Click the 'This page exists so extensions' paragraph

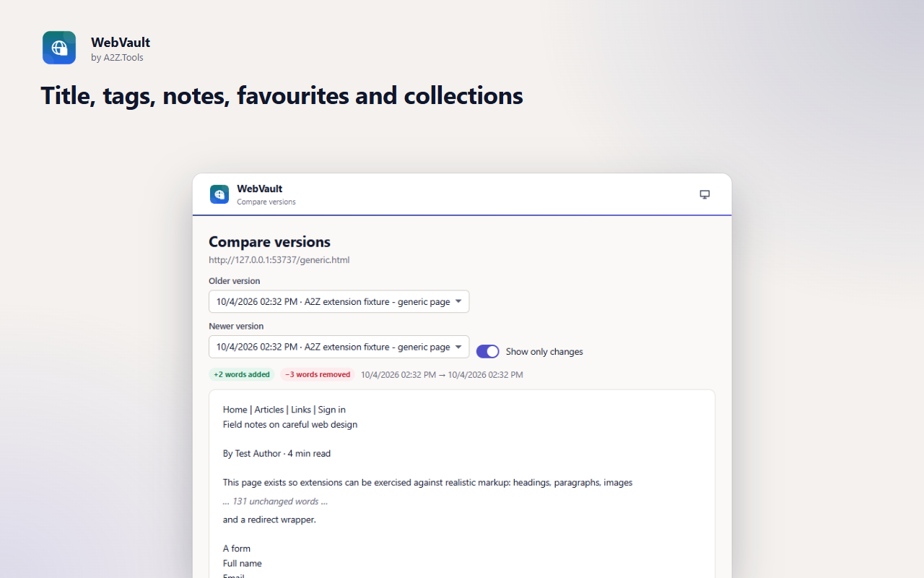click(x=428, y=483)
